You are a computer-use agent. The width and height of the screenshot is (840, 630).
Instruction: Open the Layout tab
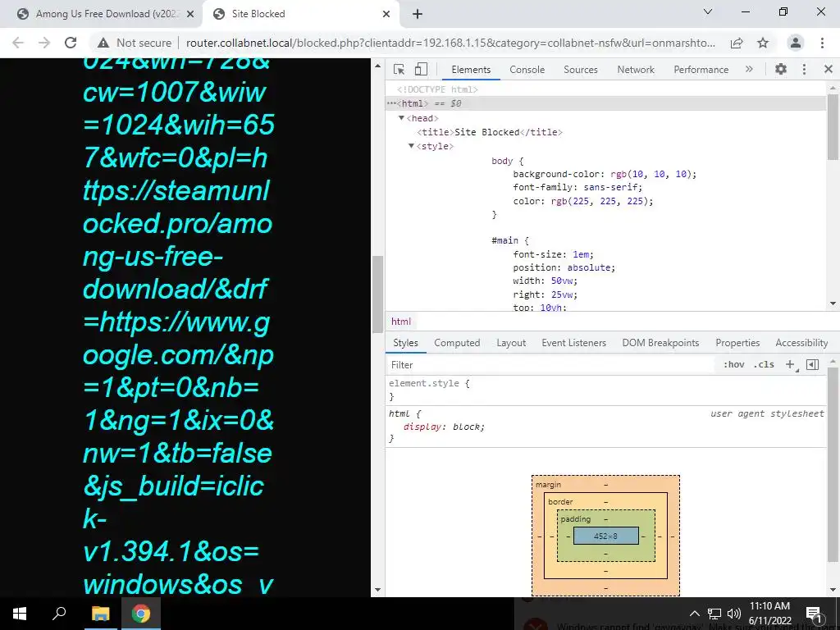tap(511, 343)
